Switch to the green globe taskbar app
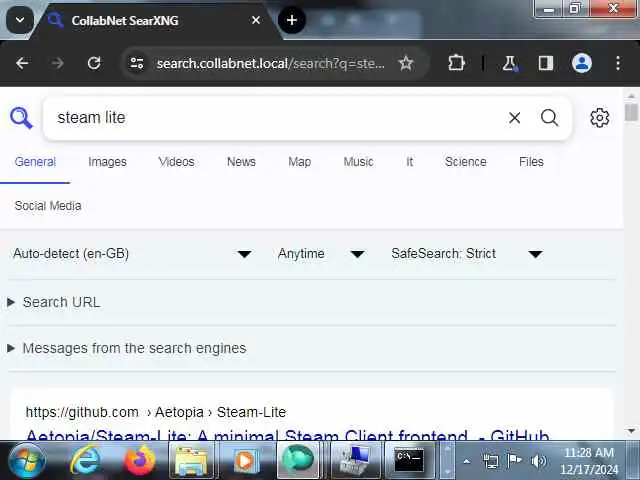640x480 pixels. 298,460
